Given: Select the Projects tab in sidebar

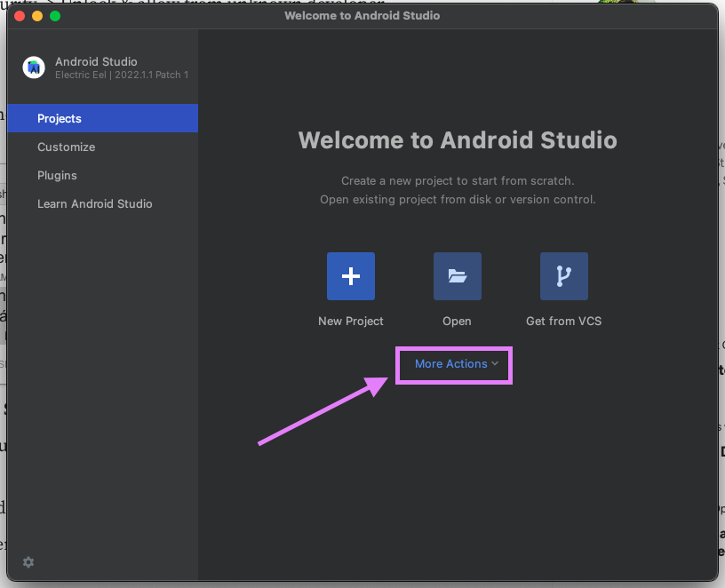Looking at the screenshot, I should click(x=60, y=118).
